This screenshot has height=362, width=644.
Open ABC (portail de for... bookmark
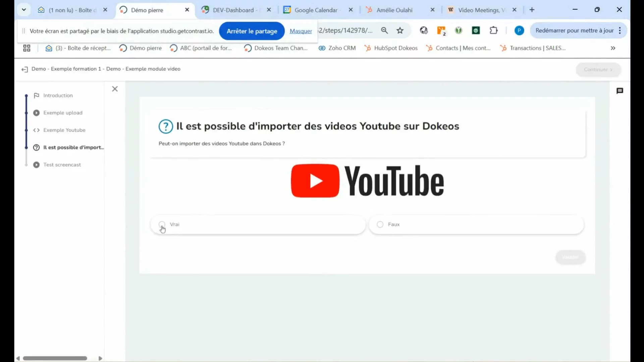click(x=201, y=48)
